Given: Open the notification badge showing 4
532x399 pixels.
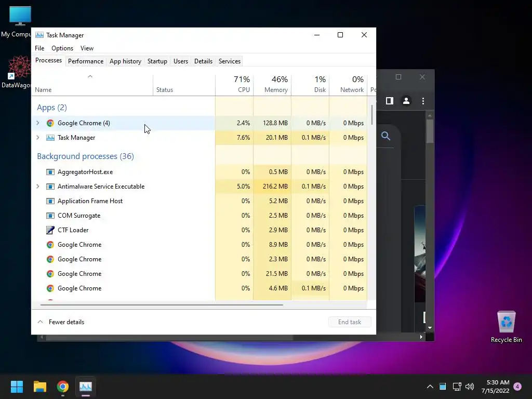Looking at the screenshot, I should pyautogui.click(x=517, y=387).
